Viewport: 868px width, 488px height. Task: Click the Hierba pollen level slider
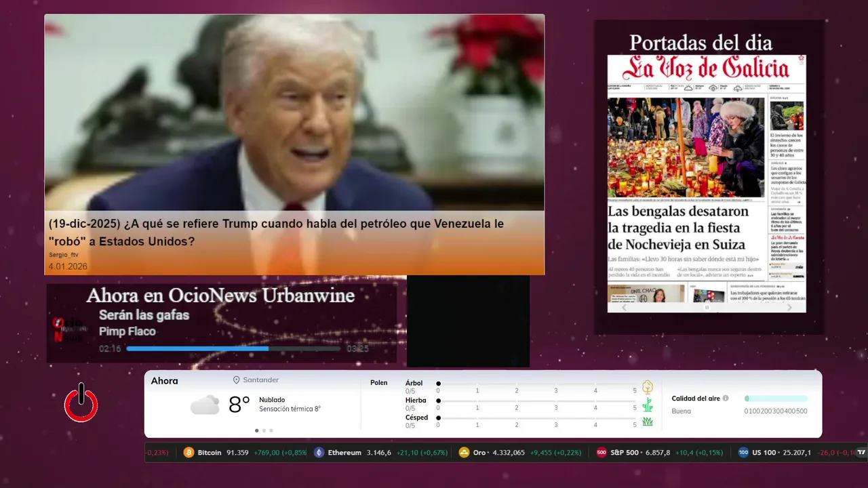[x=536, y=401]
